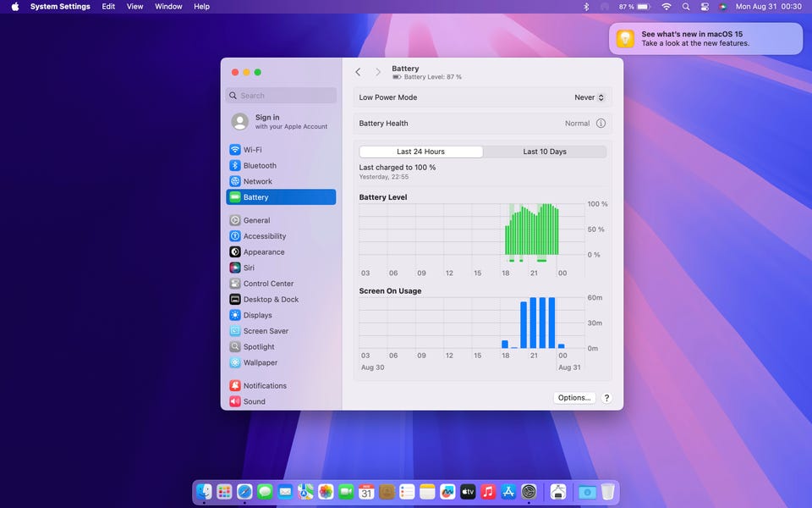Viewport: 812px width, 508px height.
Task: Open the Edit menu
Action: (x=108, y=7)
